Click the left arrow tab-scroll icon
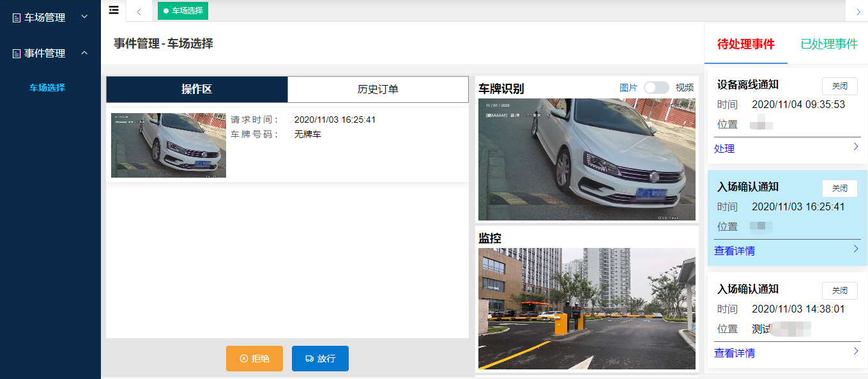This screenshot has width=868, height=379. (x=139, y=11)
